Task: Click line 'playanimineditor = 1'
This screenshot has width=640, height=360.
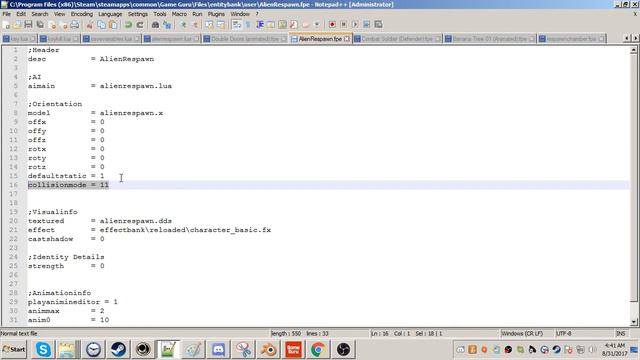Action: click(x=73, y=302)
